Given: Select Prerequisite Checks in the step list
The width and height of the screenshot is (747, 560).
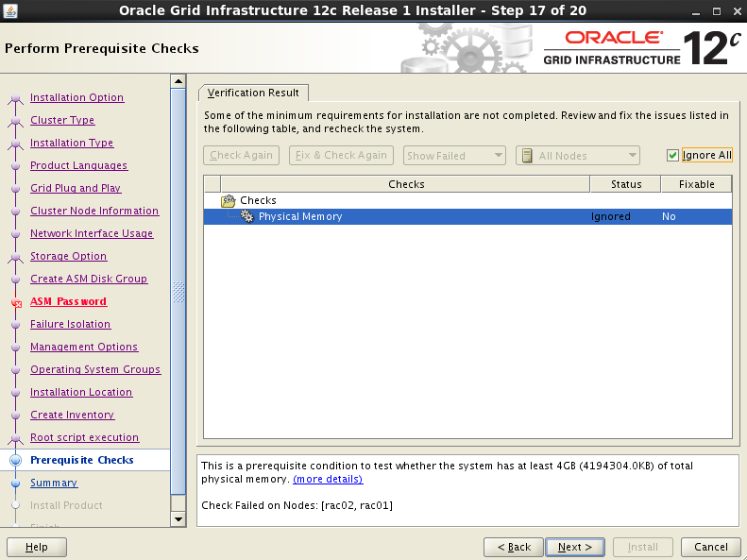Looking at the screenshot, I should pos(82,460).
